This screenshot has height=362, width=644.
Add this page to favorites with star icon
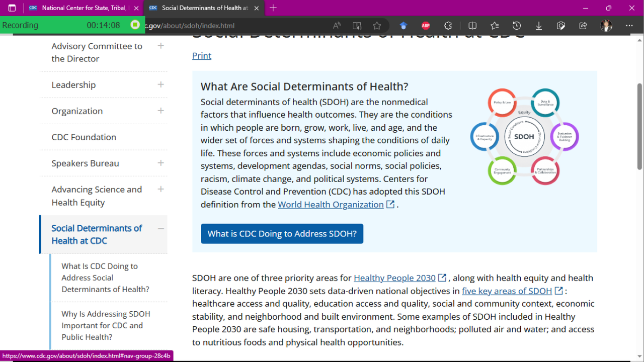point(377,26)
